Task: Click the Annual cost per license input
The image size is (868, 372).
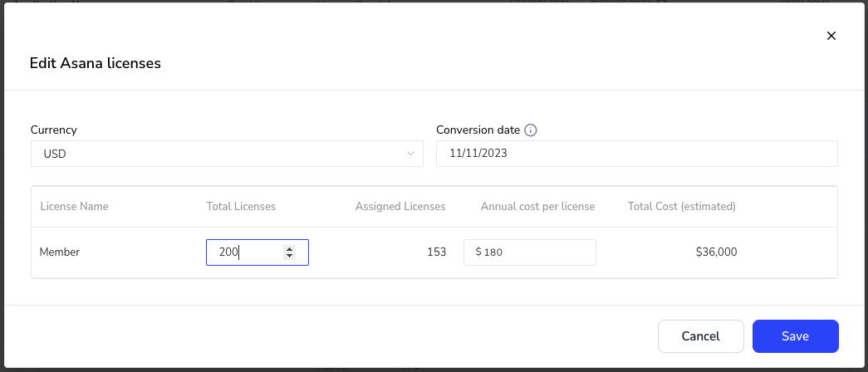Action: tap(530, 252)
